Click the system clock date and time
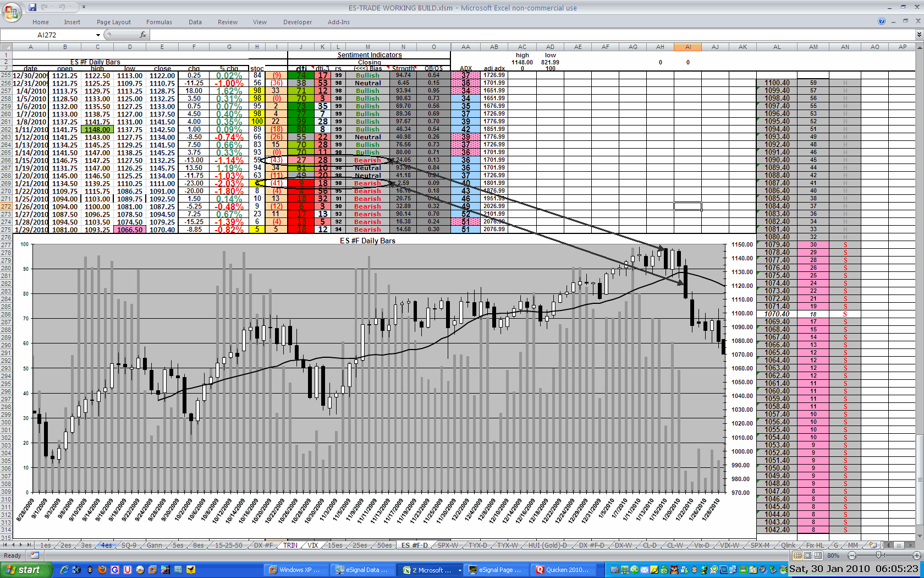The height and width of the screenshot is (578, 924). point(854,569)
